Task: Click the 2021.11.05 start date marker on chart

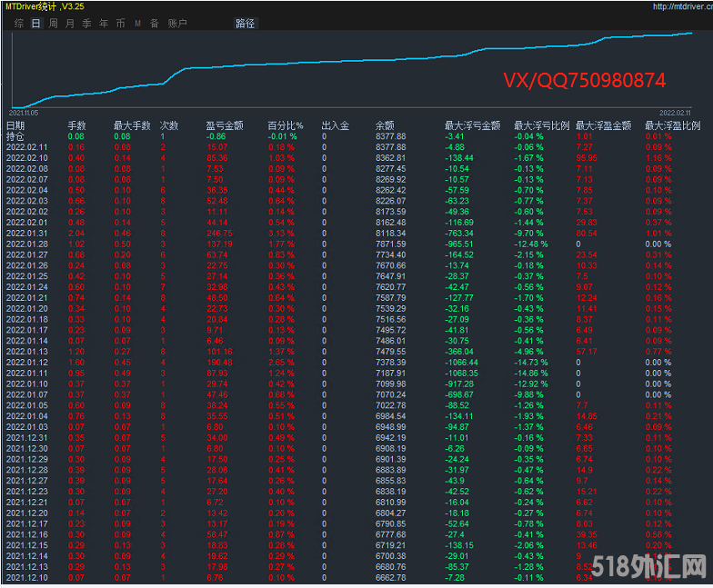Action: (x=24, y=113)
